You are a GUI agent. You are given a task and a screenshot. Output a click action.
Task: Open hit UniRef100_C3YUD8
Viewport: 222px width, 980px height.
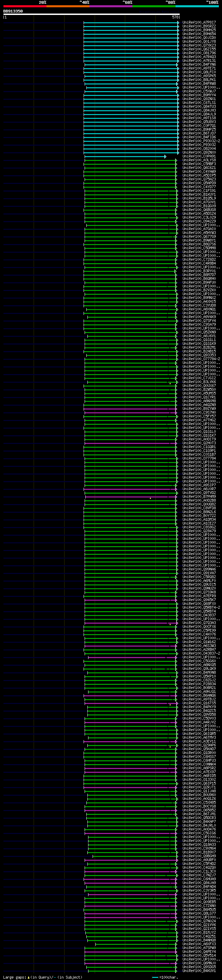pyautogui.click(x=199, y=306)
